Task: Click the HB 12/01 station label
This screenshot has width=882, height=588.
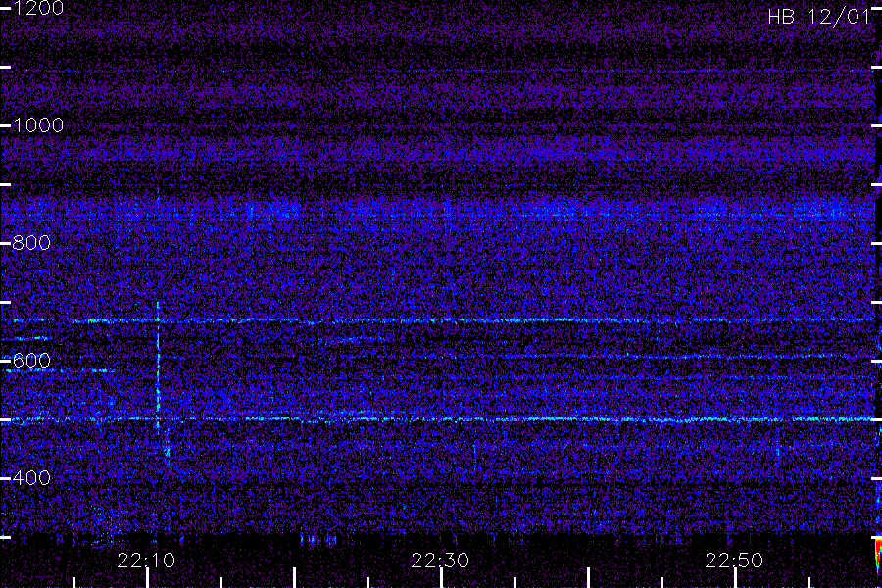Action: click(x=819, y=17)
